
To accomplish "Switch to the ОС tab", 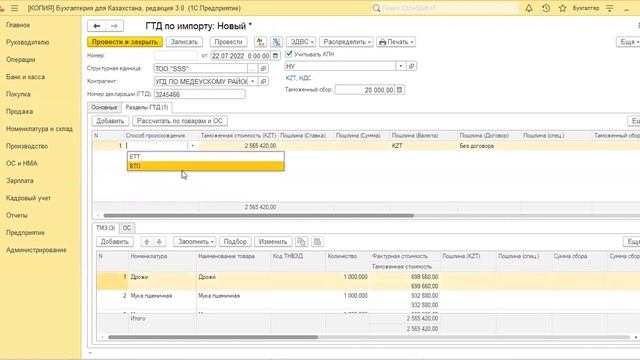I will point(127,228).
